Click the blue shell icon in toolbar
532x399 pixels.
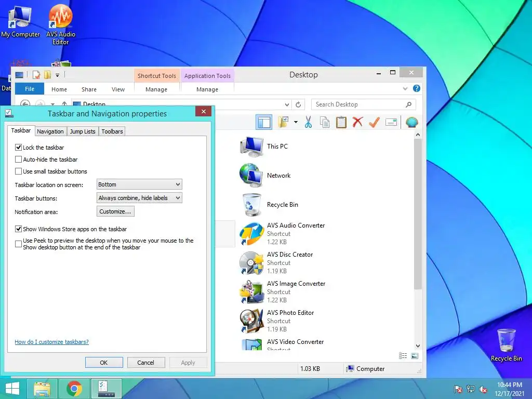click(x=411, y=122)
